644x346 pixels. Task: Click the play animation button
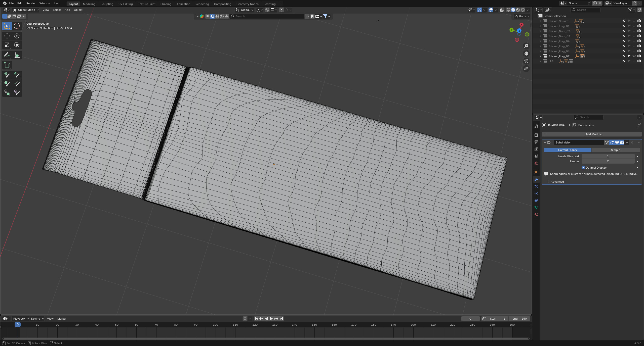[271, 319]
